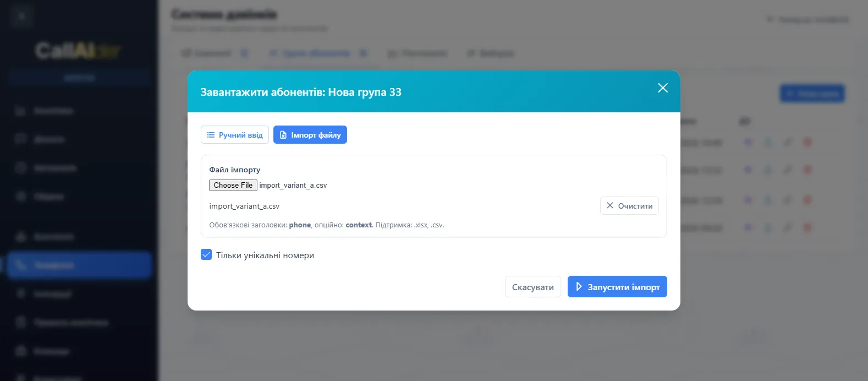Click the dialog title Нова група 33
The width and height of the screenshot is (868, 381).
tap(301, 92)
